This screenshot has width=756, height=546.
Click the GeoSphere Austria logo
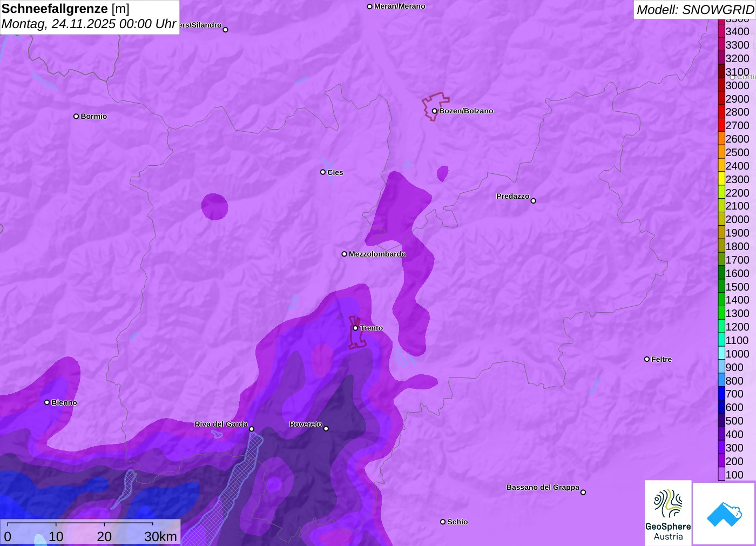tap(668, 513)
